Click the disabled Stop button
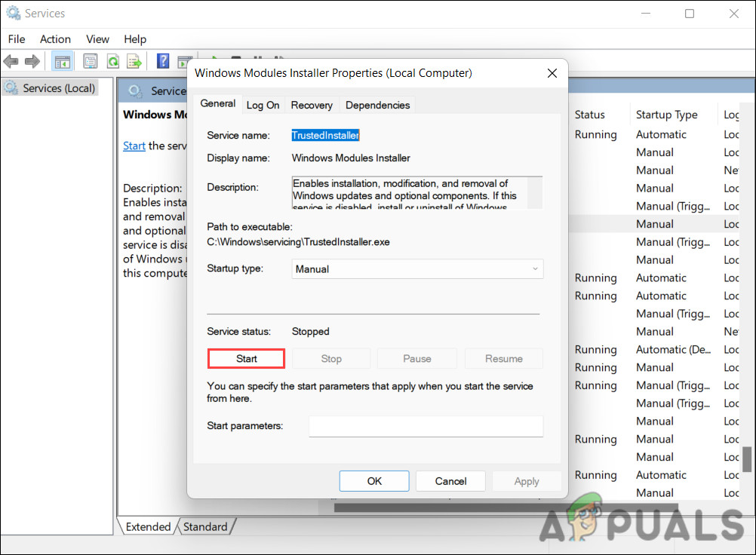Screen dimensions: 756x555 pos(331,358)
